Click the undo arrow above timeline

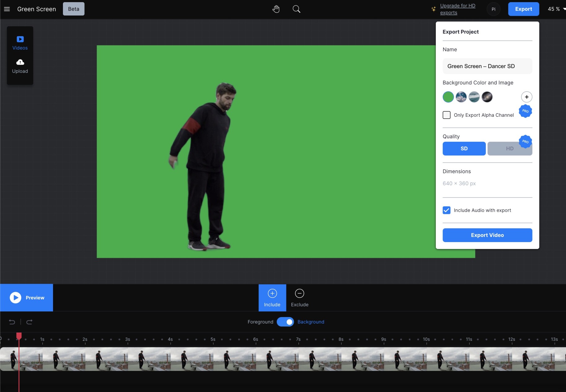click(12, 322)
